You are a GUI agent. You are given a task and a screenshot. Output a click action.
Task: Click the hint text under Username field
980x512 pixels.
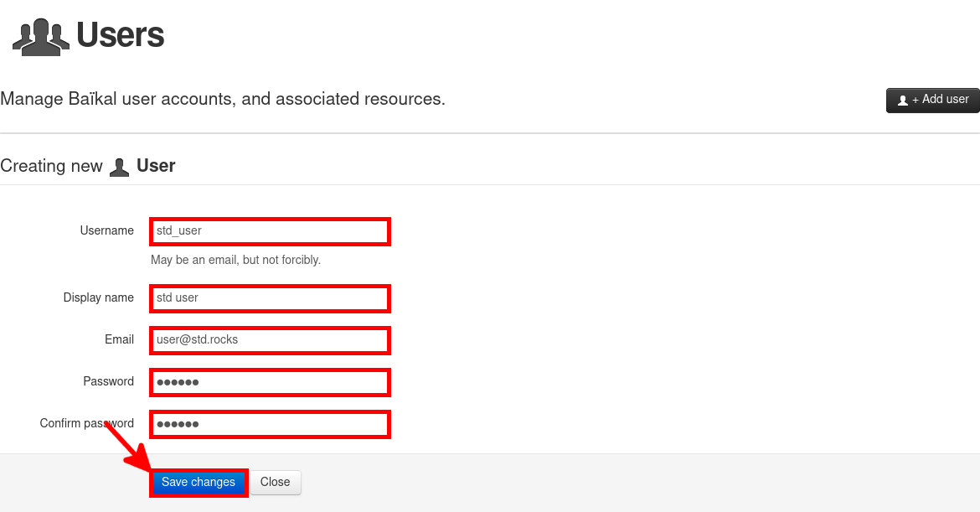click(236, 260)
